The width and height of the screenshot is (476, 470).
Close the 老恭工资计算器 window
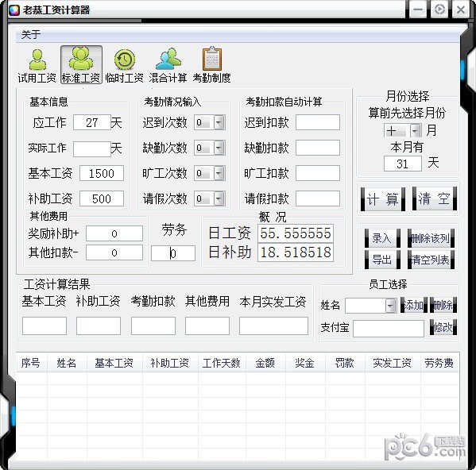tap(461, 10)
